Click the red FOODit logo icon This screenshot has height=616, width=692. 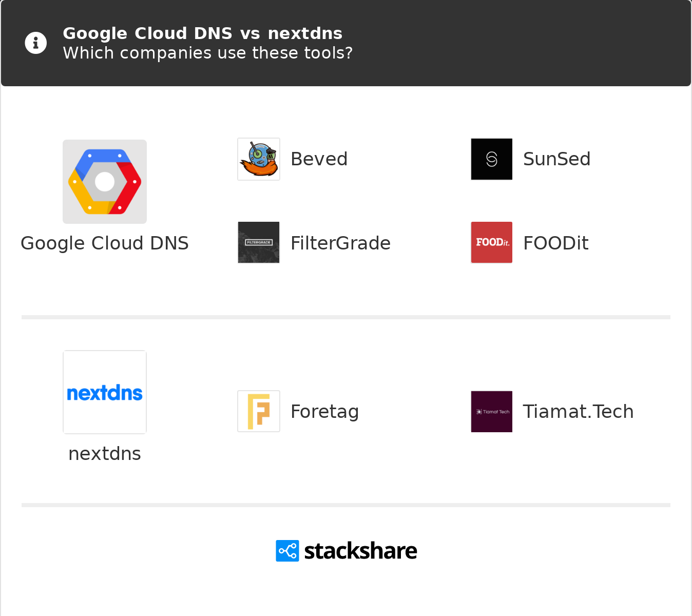492,242
